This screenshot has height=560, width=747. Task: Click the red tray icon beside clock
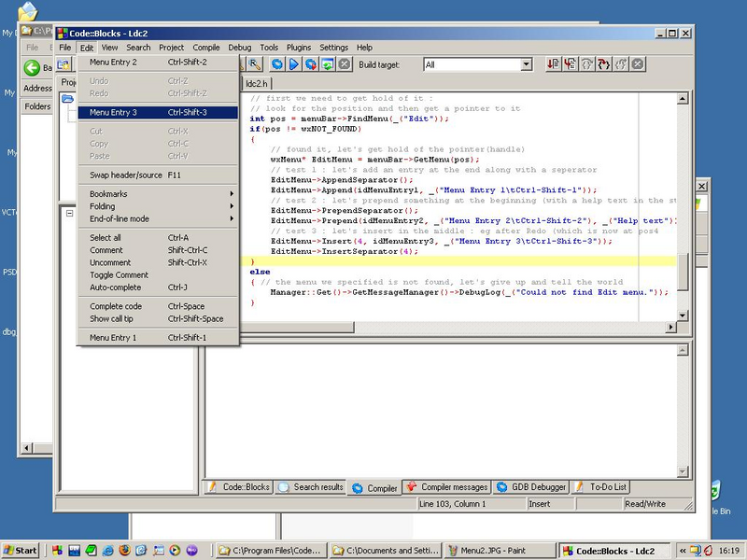[x=708, y=551]
